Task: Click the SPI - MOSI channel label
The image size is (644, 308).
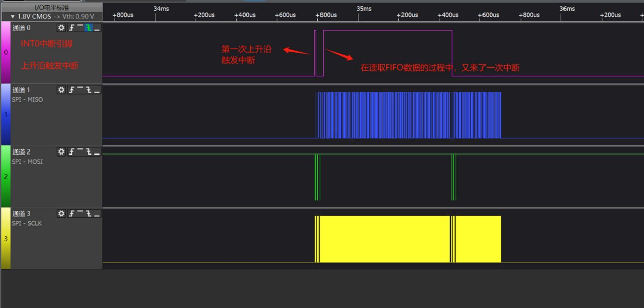Action: 27,162
